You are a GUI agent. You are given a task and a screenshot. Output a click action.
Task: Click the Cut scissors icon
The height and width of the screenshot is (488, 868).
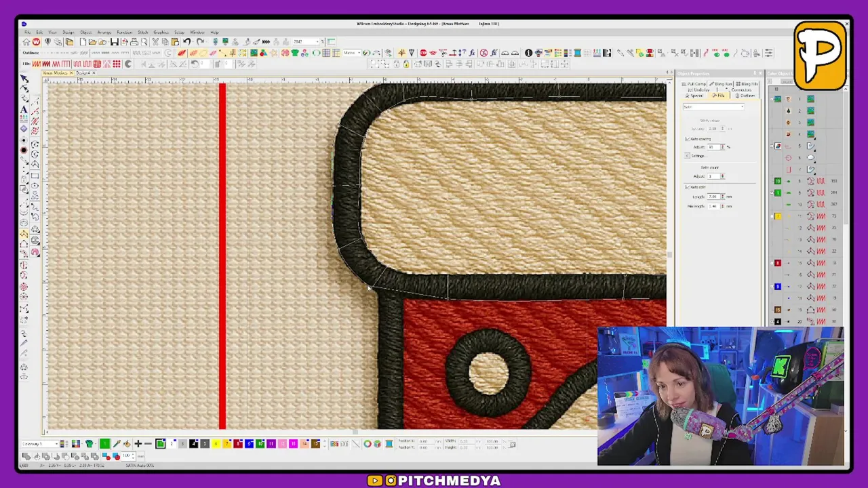click(x=155, y=42)
